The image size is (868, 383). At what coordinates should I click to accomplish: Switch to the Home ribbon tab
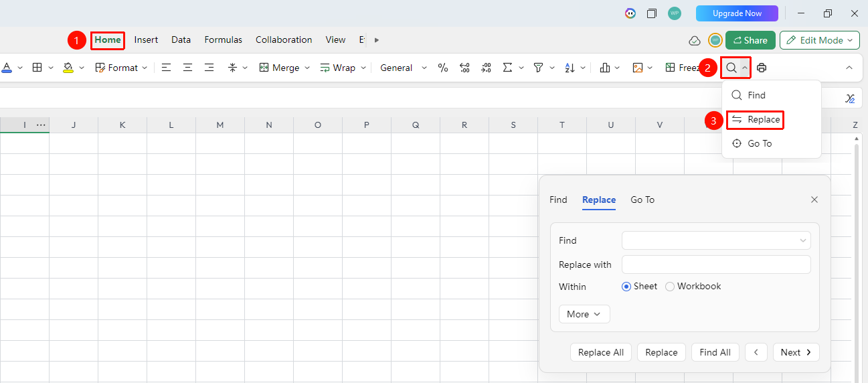coord(108,40)
